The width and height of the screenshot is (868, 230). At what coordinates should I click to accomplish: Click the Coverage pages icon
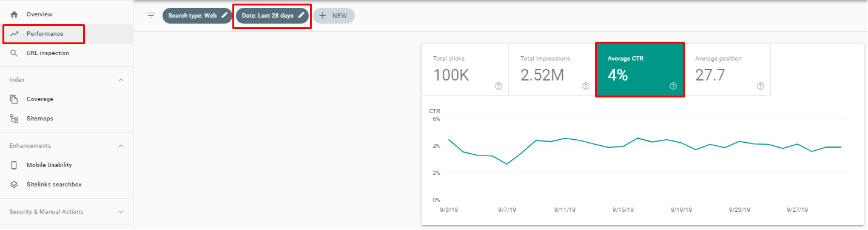pos(14,99)
